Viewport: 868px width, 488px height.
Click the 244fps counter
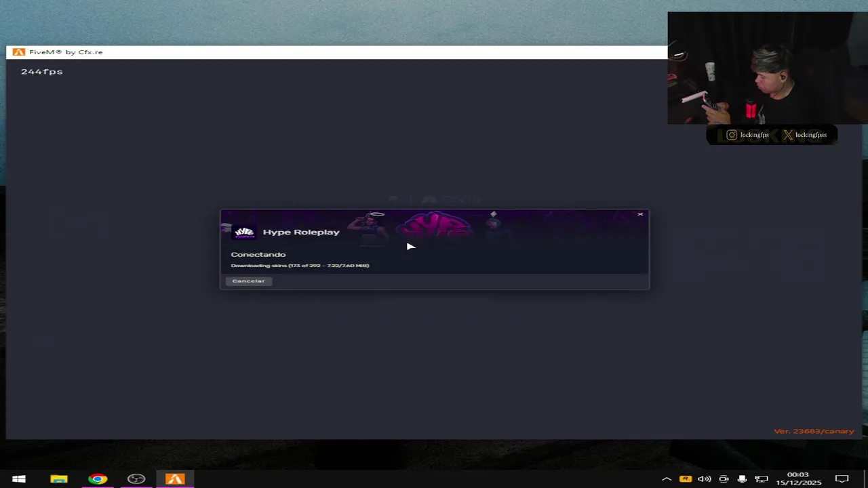(41, 71)
